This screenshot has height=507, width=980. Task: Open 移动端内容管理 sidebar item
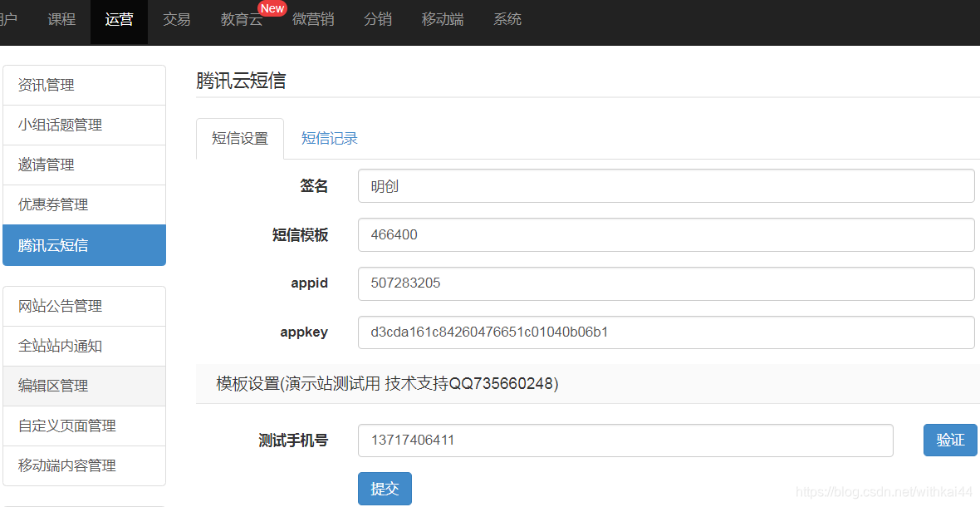point(85,465)
